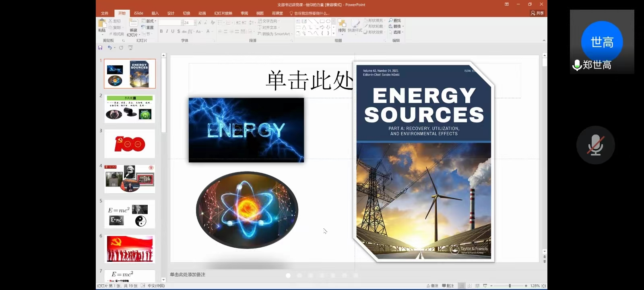The image size is (644, 290).
Task: Collapse the ribbon with the chevron
Action: 544,40
